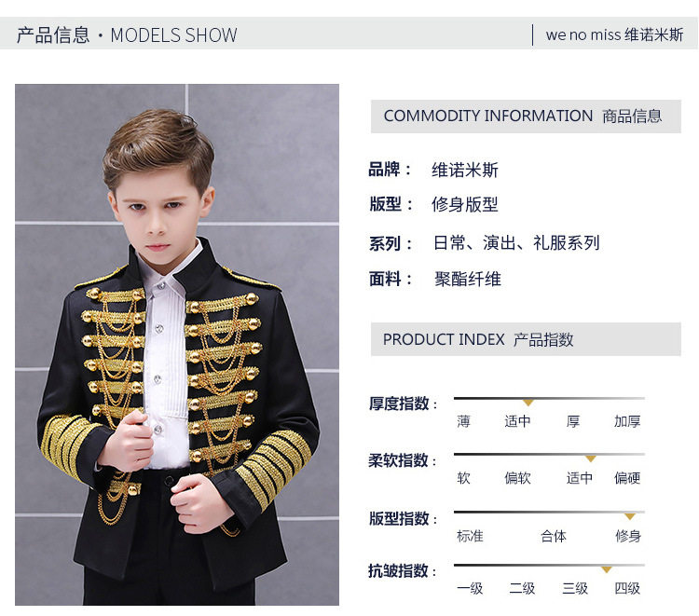The width and height of the screenshot is (699, 616).
Task: Select the 偏硬 softness label
Action: click(627, 478)
